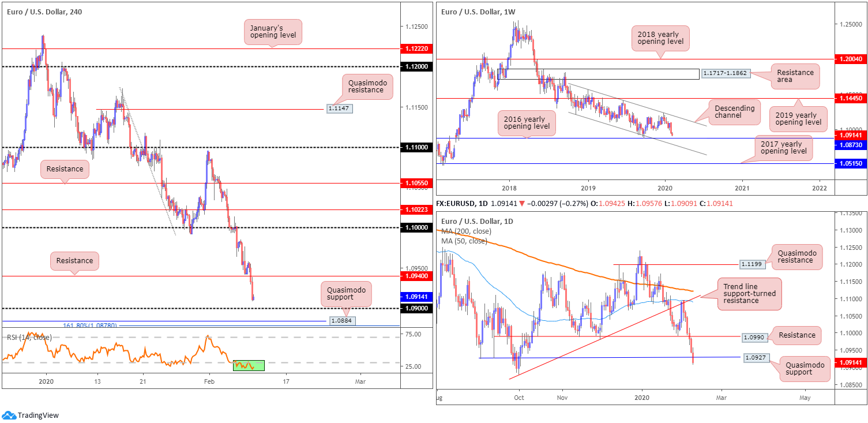This screenshot has width=868, height=423.
Task: Click the 1.11000 price tag
Action: coord(415,148)
